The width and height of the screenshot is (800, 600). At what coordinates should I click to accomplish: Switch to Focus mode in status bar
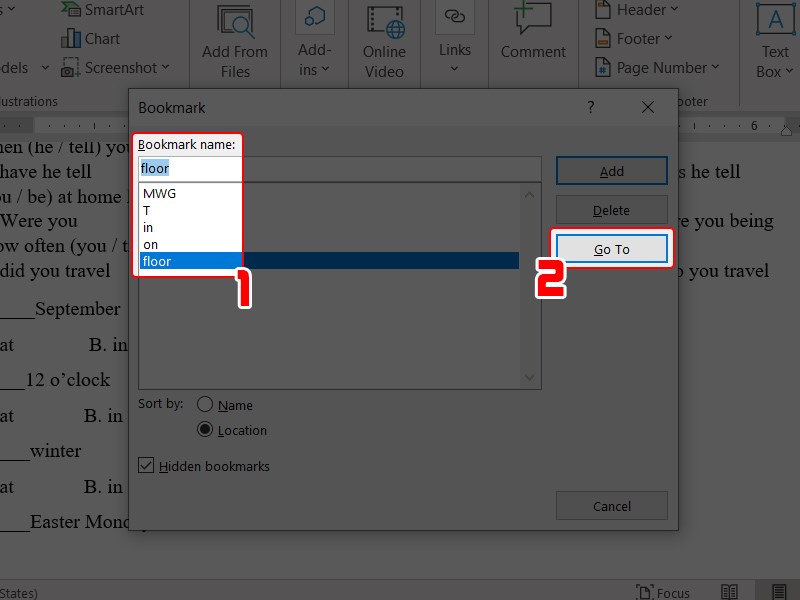(x=663, y=592)
